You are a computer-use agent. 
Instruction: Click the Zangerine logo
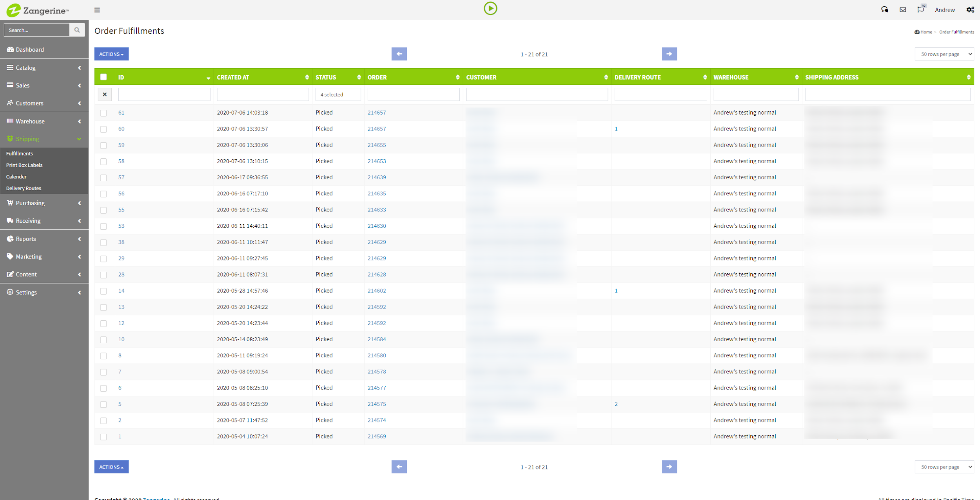38,10
